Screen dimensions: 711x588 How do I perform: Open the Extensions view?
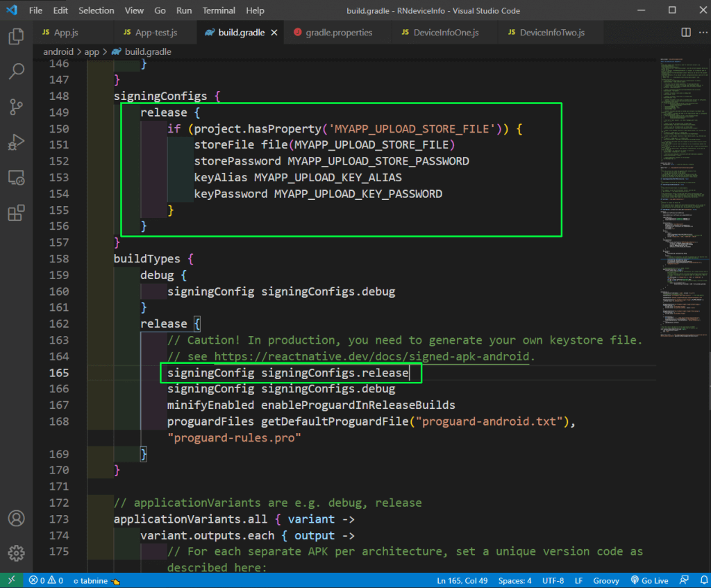pyautogui.click(x=15, y=213)
